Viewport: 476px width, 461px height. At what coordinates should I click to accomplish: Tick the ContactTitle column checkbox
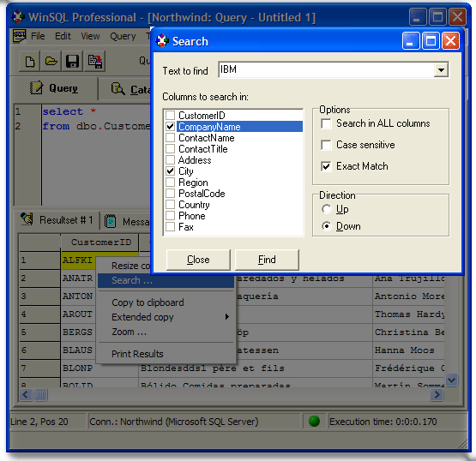171,149
